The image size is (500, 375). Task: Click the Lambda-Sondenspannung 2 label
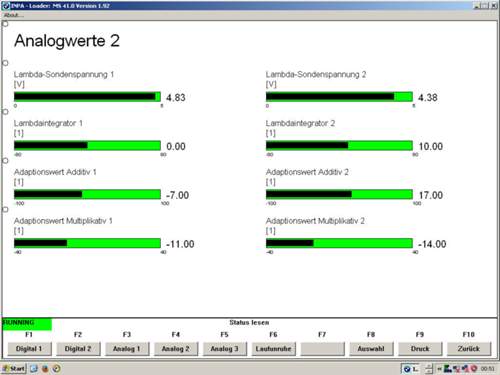coord(316,74)
